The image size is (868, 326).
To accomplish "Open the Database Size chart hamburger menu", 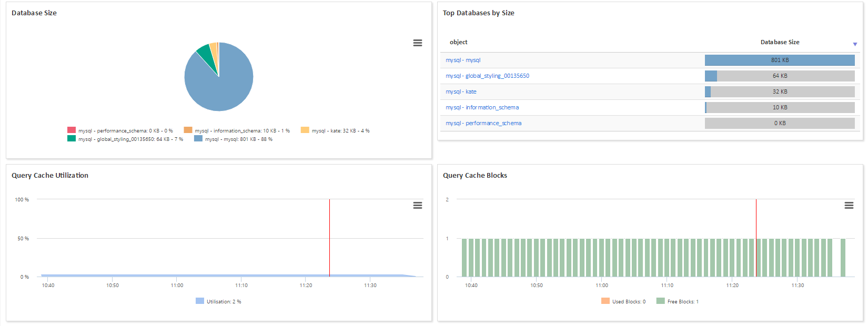I will click(x=418, y=43).
